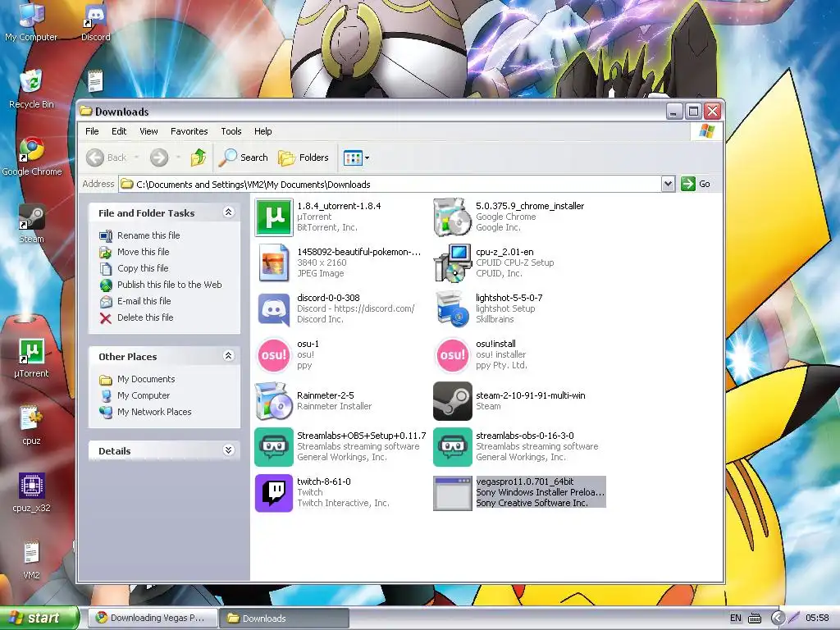Expand hidden tray icons arrow
Image resolution: width=840 pixels, height=630 pixels.
coord(778,619)
